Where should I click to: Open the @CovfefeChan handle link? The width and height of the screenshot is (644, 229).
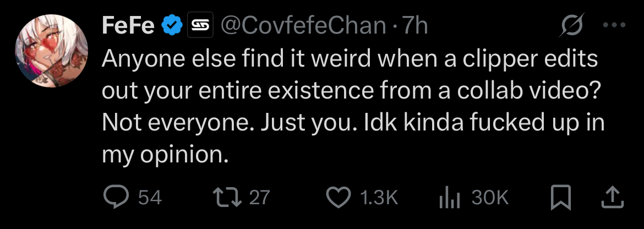pyautogui.click(x=303, y=26)
